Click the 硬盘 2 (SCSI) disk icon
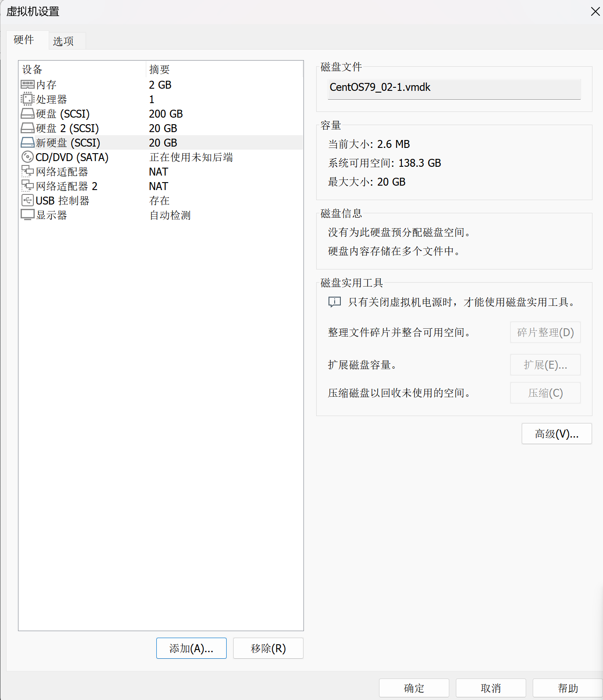Screen dimensions: 603x700 [28, 128]
